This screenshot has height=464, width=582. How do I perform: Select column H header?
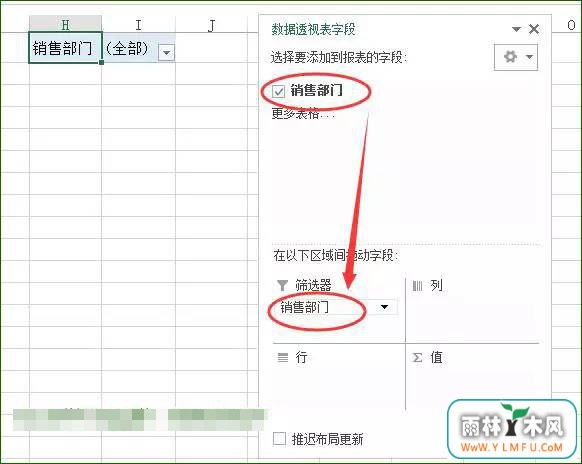pos(65,25)
